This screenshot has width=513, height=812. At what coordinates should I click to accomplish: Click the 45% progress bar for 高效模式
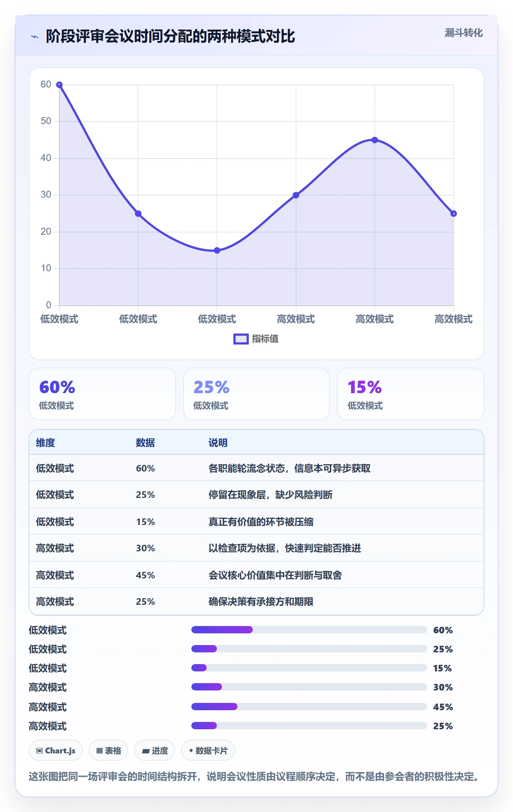click(309, 707)
